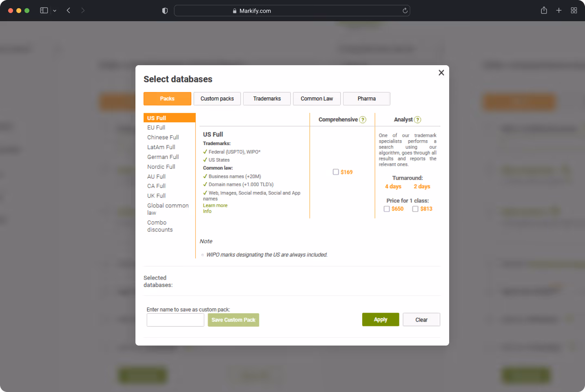Open the Safari share icon
Viewport: 585px width, 392px height.
pos(544,10)
